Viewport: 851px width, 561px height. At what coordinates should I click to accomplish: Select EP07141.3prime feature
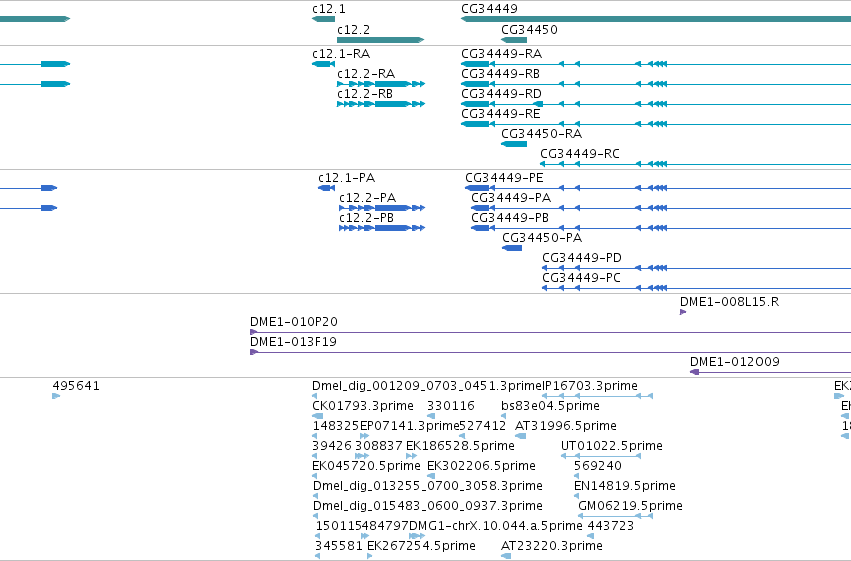coord(365,436)
